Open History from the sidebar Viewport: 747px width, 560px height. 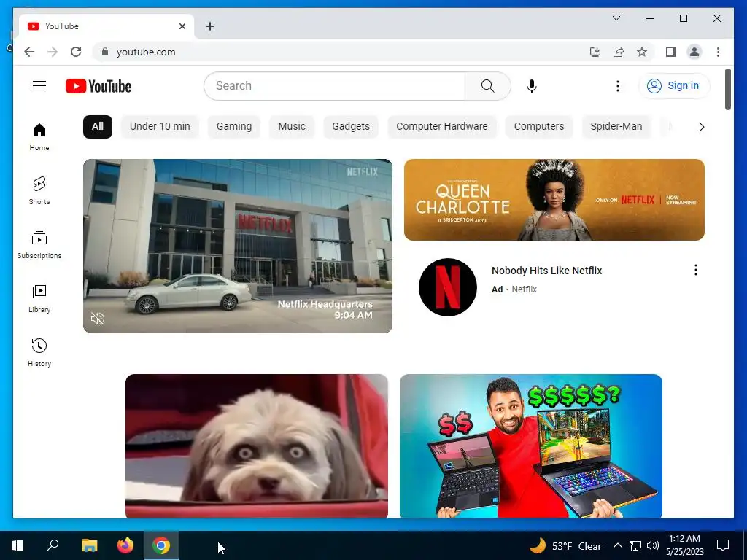tap(39, 352)
